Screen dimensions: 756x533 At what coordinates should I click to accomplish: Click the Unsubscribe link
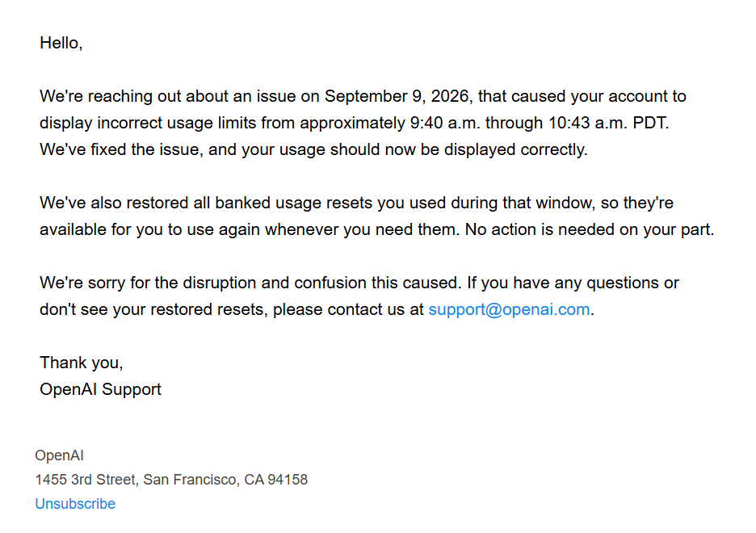coord(75,504)
